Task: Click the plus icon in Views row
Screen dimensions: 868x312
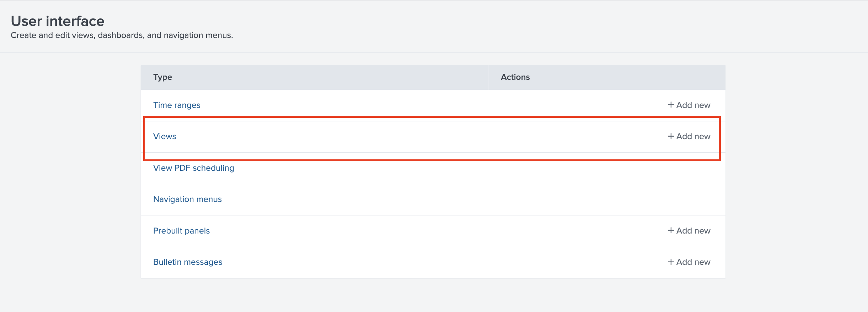Action: point(671,136)
